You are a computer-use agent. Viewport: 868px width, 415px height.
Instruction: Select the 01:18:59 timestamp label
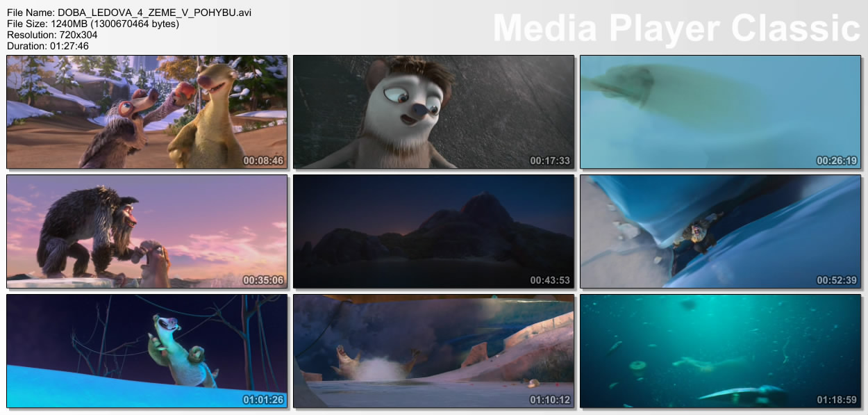(x=837, y=400)
